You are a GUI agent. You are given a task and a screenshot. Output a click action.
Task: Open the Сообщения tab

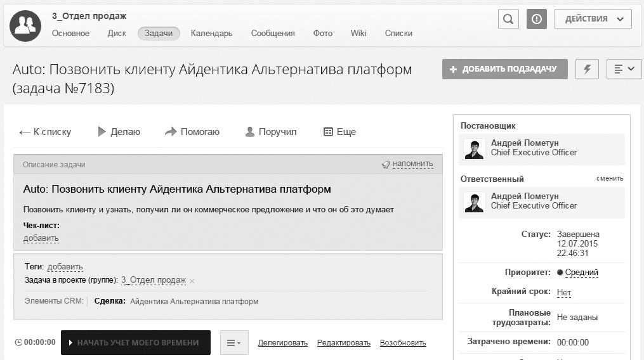(273, 34)
